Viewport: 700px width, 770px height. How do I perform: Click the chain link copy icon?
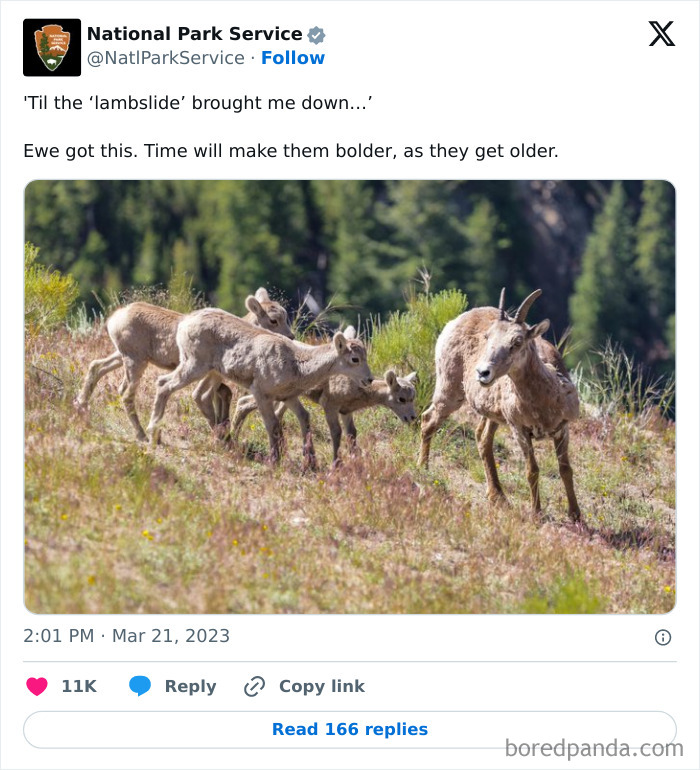coord(255,686)
